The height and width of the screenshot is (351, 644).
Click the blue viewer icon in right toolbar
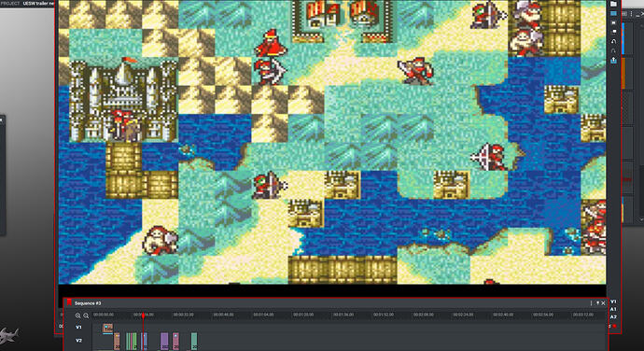(613, 13)
